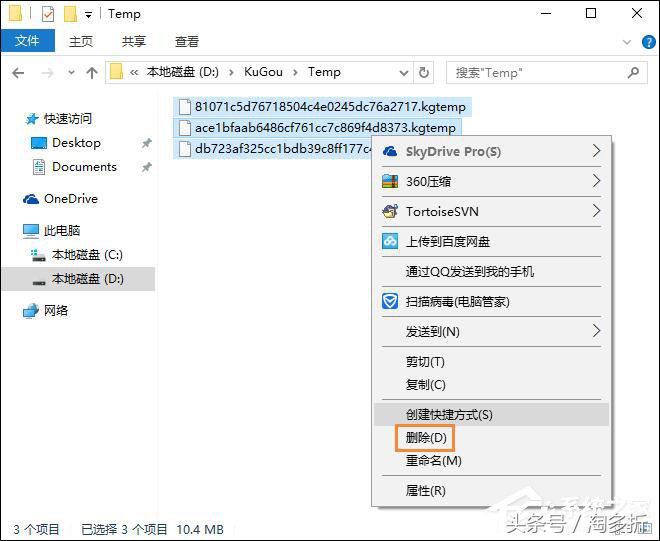Click the properties checkmark quick access icon
The height and width of the screenshot is (541, 660).
[x=48, y=14]
